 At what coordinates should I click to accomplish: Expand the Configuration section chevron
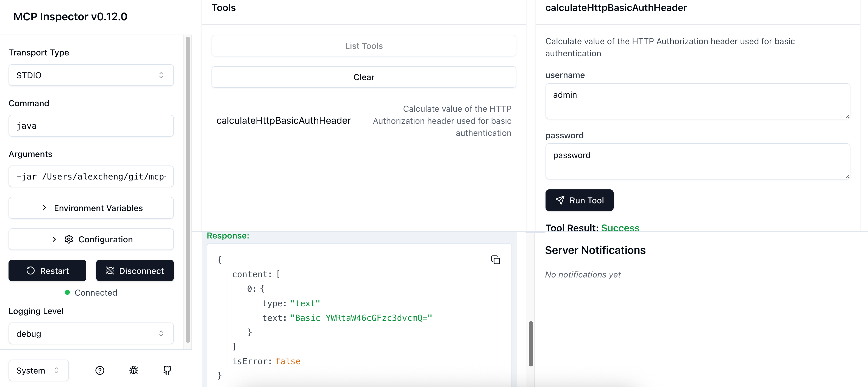[54, 239]
